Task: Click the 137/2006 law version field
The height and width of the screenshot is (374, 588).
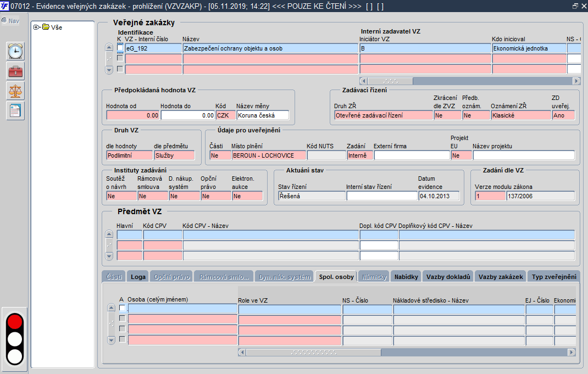Action: coord(540,196)
